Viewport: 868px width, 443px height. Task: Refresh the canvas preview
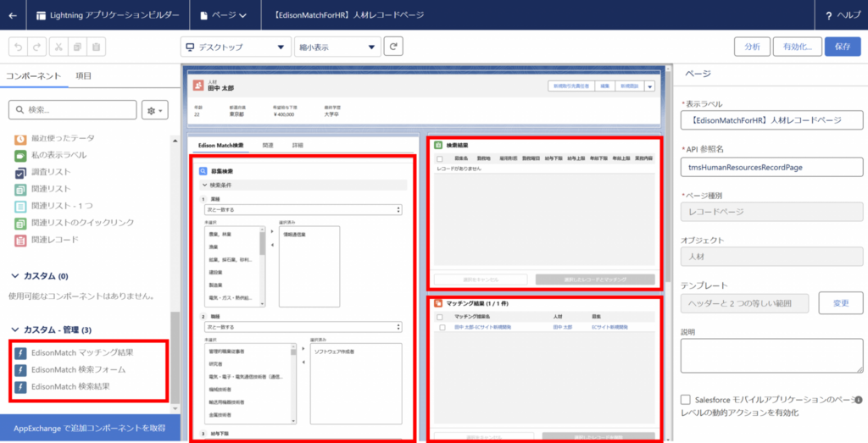pos(393,47)
